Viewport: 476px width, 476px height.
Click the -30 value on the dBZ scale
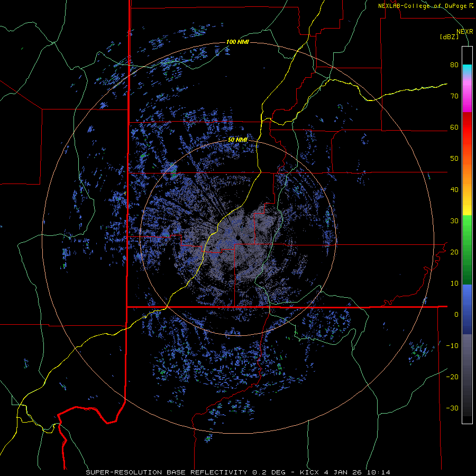pyautogui.click(x=452, y=408)
